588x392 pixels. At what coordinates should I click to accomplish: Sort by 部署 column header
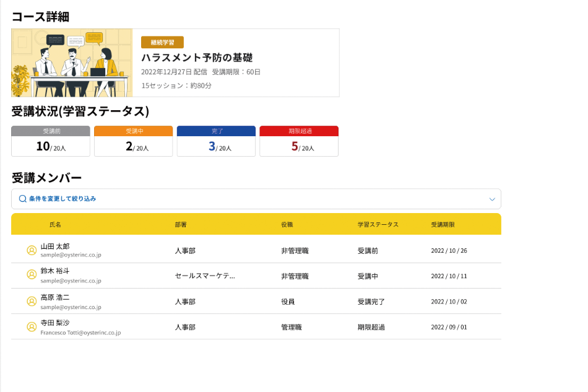pyautogui.click(x=181, y=224)
